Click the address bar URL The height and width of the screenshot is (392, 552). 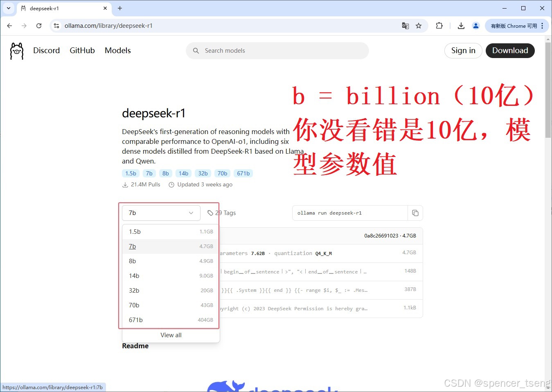(108, 26)
